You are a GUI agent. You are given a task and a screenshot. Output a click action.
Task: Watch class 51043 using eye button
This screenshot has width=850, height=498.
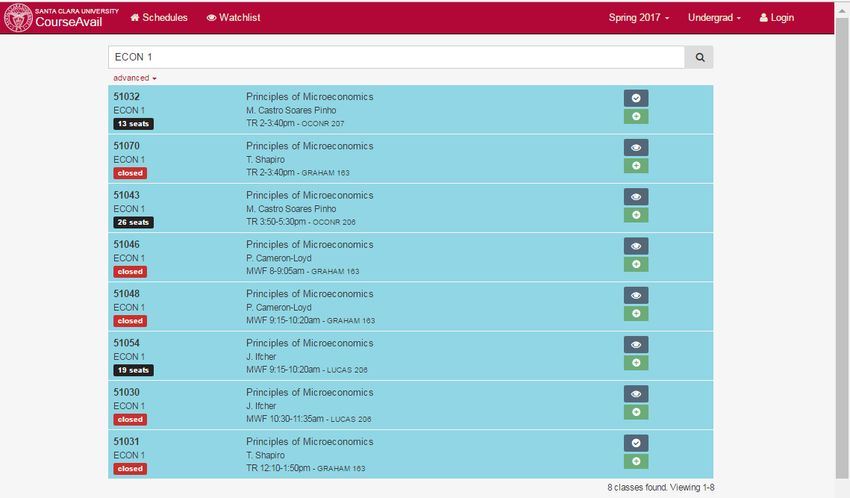pos(636,197)
